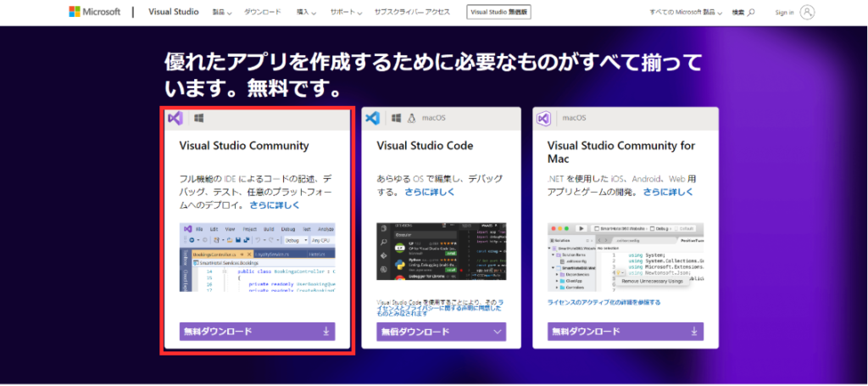Click Visual Studio for Mac logo icon
Viewport: 868px width, 386px height.
click(543, 118)
